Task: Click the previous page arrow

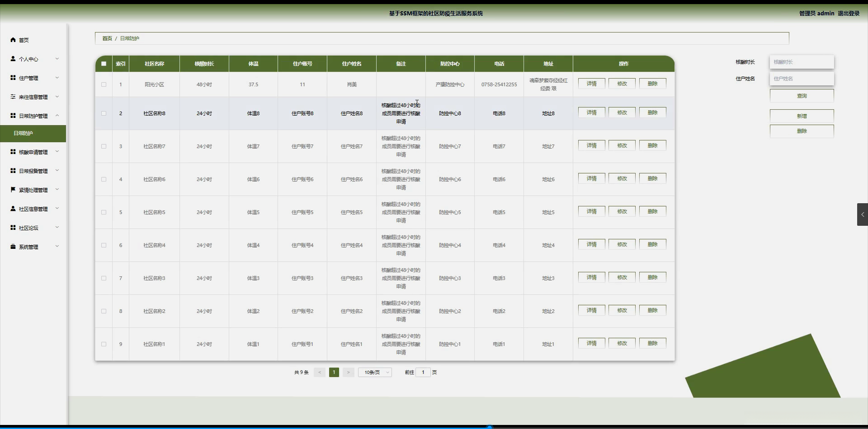Action: click(x=320, y=373)
